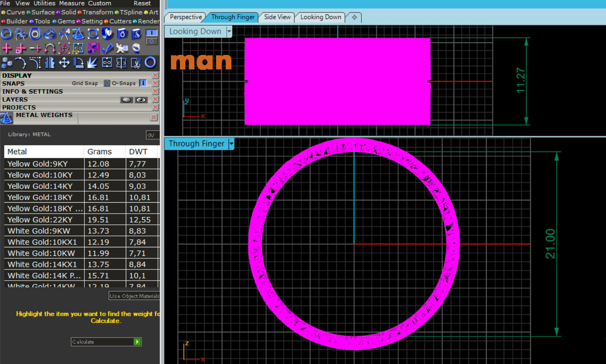Select the minus-plus pink icon
The height and width of the screenshot is (364, 606).
[x=35, y=49]
